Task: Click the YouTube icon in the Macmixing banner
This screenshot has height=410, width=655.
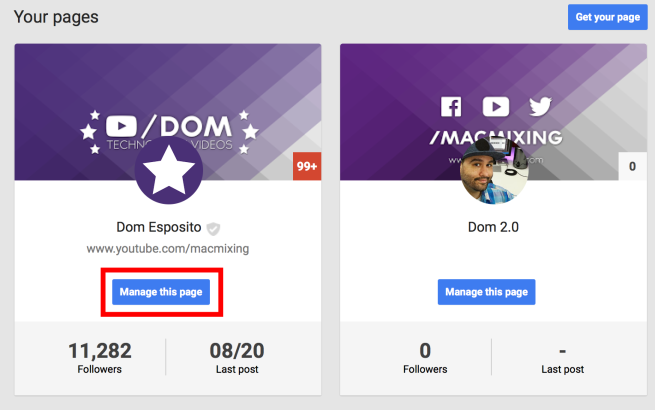Action: [x=494, y=106]
